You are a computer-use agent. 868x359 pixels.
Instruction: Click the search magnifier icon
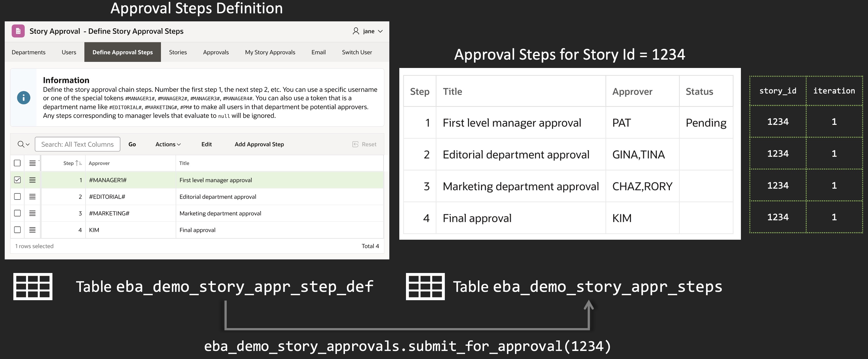click(21, 144)
